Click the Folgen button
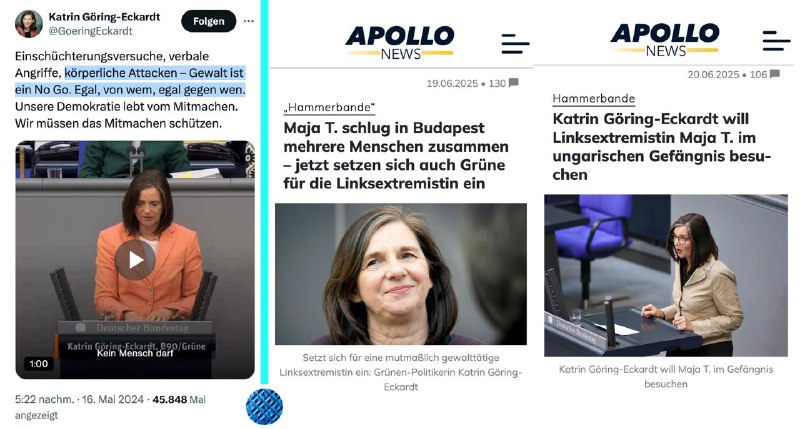This screenshot has height=429, width=800. (209, 21)
